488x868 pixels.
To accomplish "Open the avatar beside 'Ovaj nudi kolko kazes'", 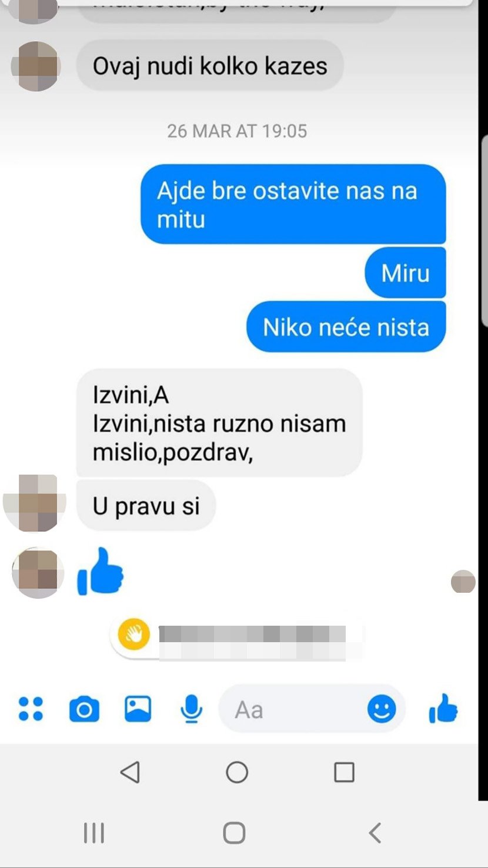I will tap(36, 66).
